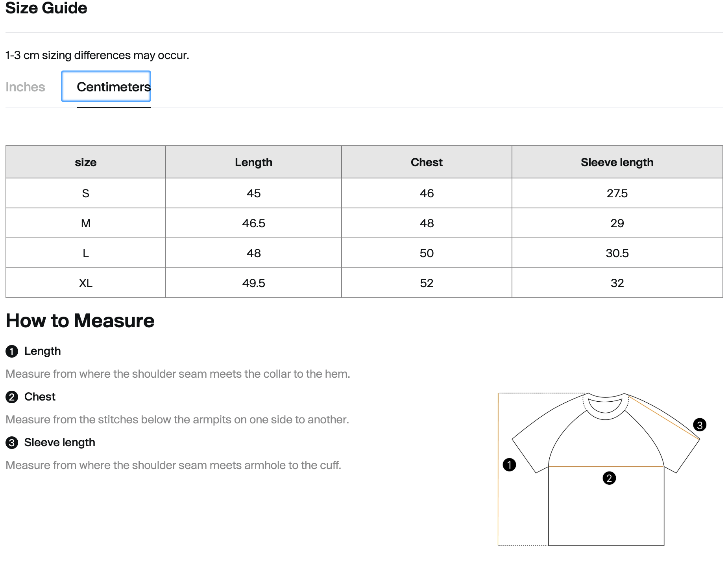
Task: Click the M length value 46.5
Action: (253, 223)
